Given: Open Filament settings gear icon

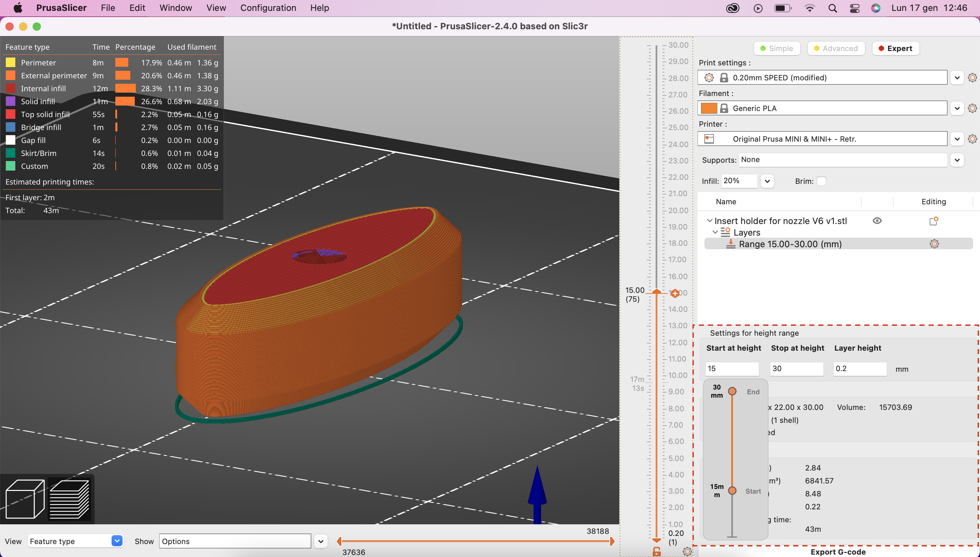Looking at the screenshot, I should pyautogui.click(x=973, y=108).
